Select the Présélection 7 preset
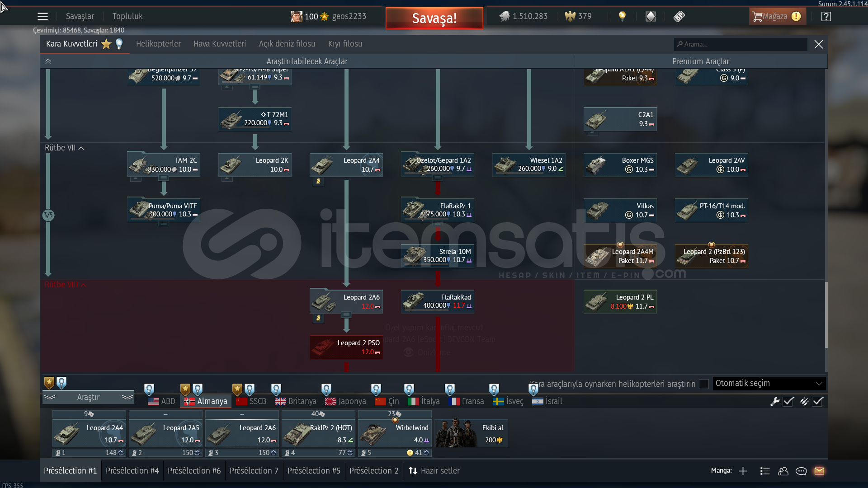This screenshot has width=868, height=488. point(254,471)
